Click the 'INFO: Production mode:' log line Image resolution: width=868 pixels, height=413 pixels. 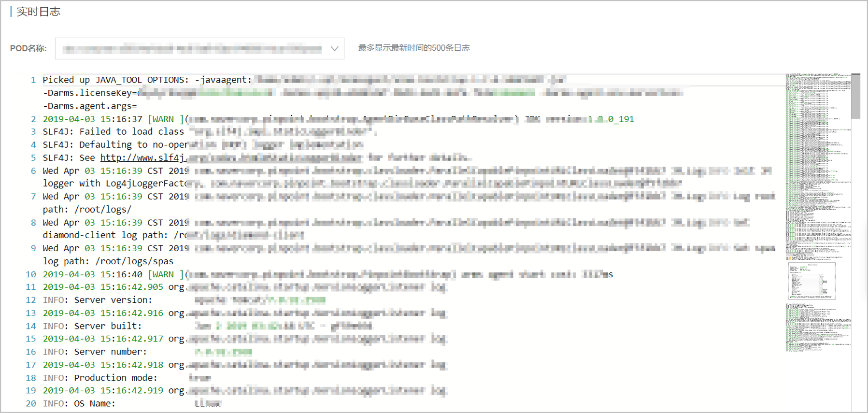point(100,378)
